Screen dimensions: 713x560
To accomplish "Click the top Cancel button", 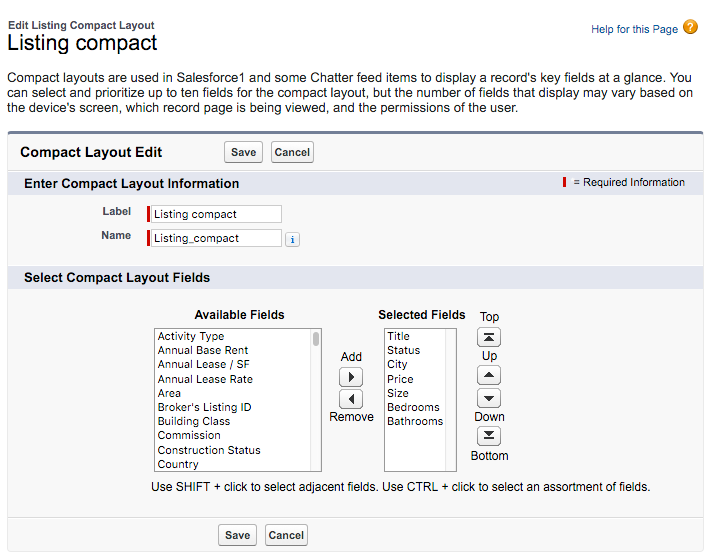I will pos(292,152).
